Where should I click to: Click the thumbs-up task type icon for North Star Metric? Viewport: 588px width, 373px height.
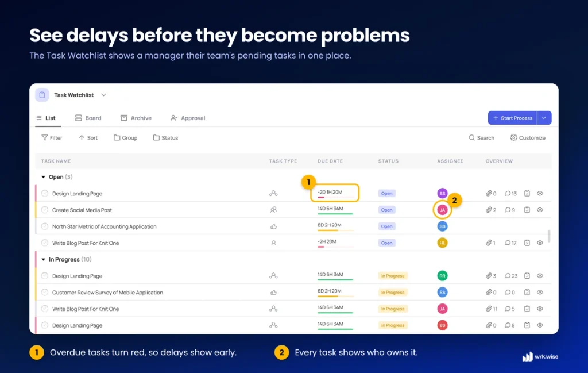coord(273,226)
